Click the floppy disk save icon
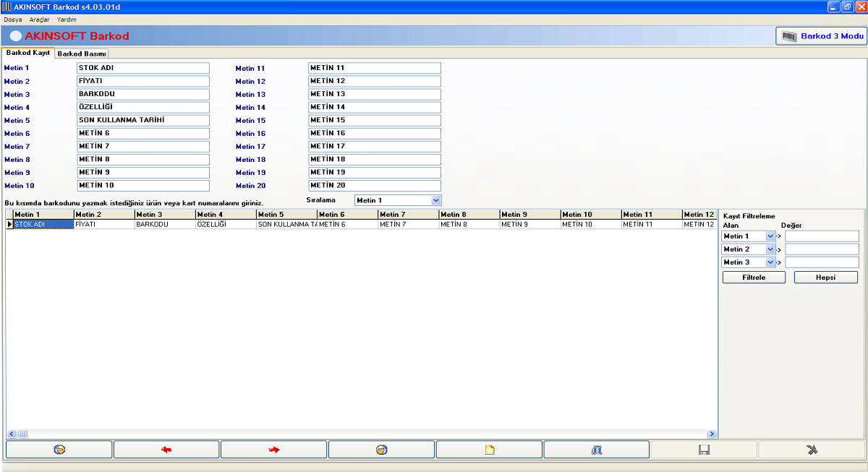Image resolution: width=868 pixels, height=472 pixels. pos(704,450)
